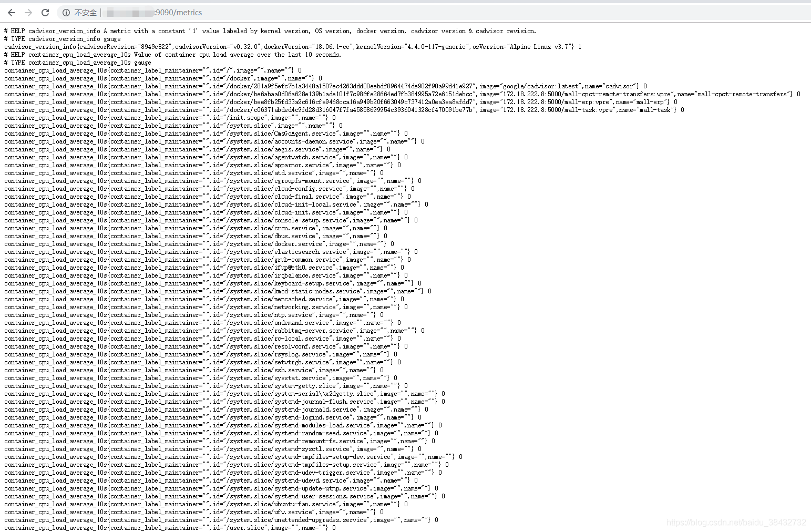Click the HELP container_cpu_load_average_10s line

click(x=172, y=55)
